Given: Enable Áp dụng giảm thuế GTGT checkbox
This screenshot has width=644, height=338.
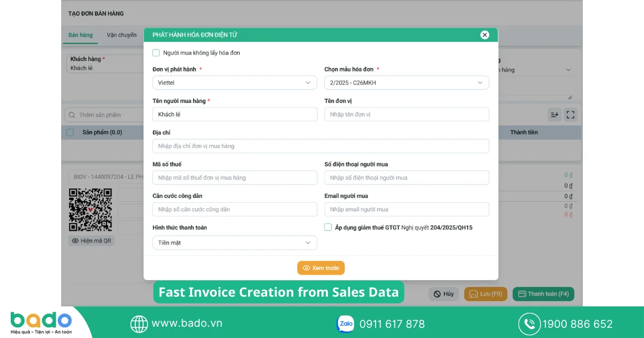Looking at the screenshot, I should tap(328, 227).
